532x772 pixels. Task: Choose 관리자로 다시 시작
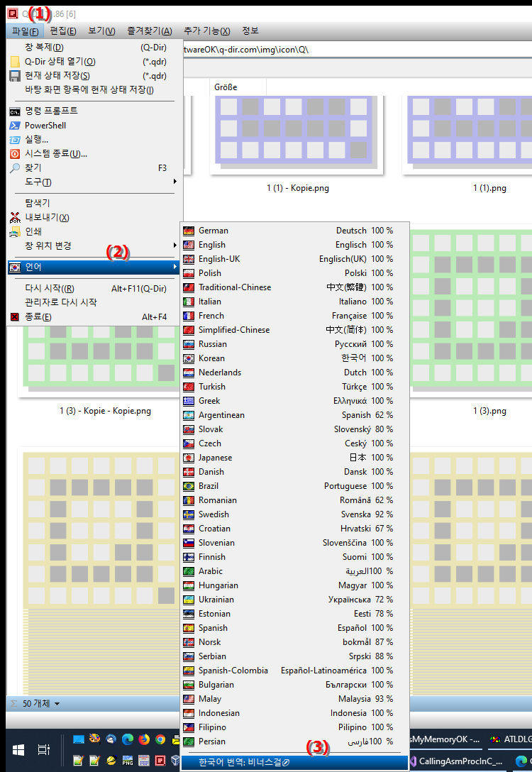click(95, 302)
